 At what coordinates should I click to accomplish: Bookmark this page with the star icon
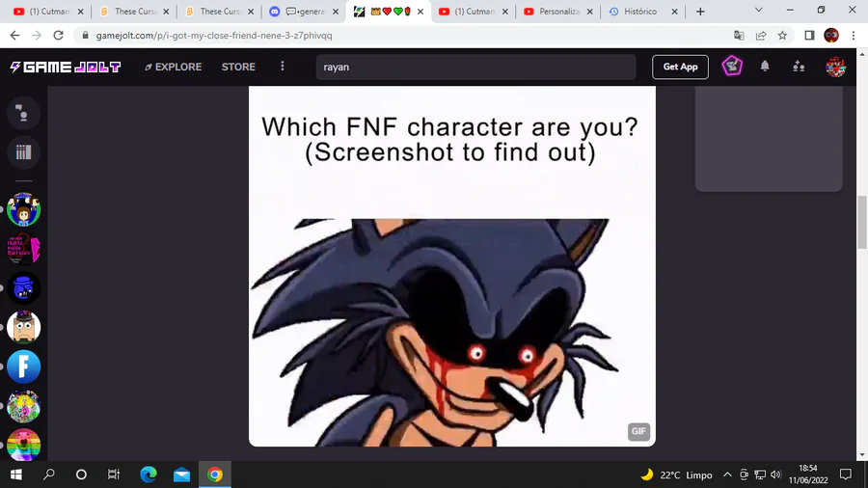point(782,36)
